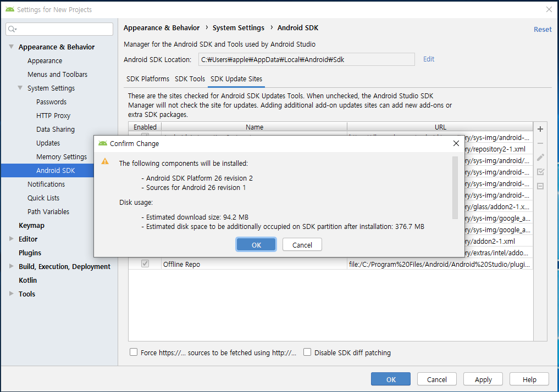Image resolution: width=559 pixels, height=392 pixels.
Task: Click Sources for Android 26 revision 1 text
Action: (x=196, y=187)
